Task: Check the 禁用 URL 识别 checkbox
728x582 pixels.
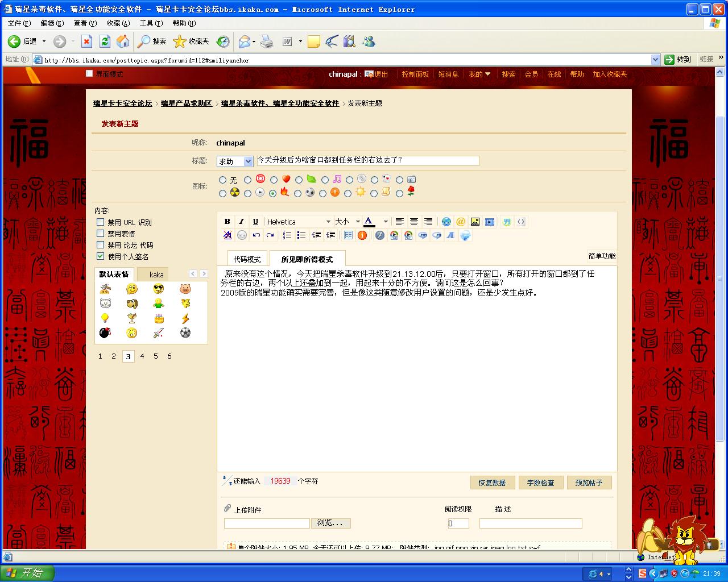Action: point(100,222)
